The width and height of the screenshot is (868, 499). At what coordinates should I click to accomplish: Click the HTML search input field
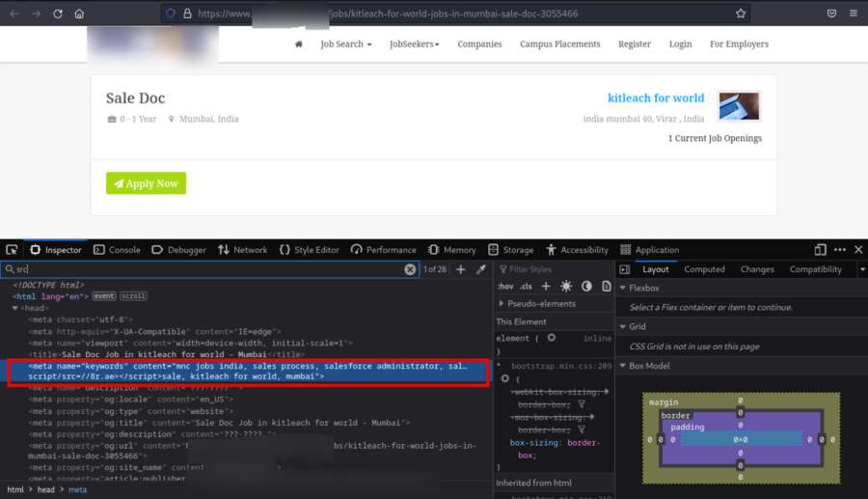click(209, 269)
